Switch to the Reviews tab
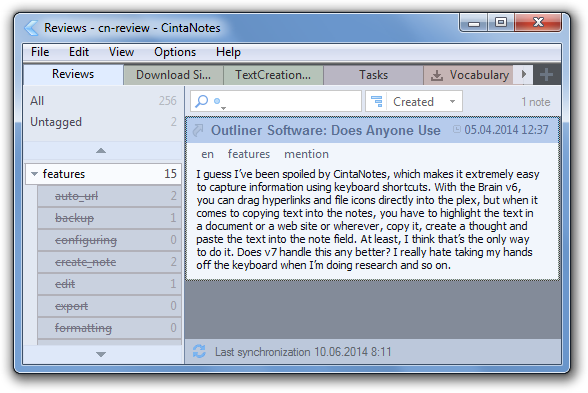Viewport: 588px width, 393px height. (73, 74)
